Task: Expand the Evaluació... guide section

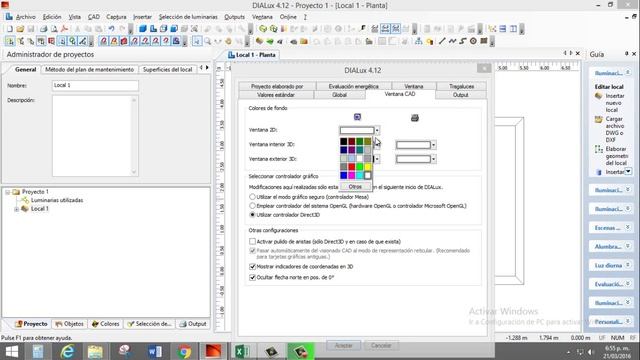Action: click(628, 284)
